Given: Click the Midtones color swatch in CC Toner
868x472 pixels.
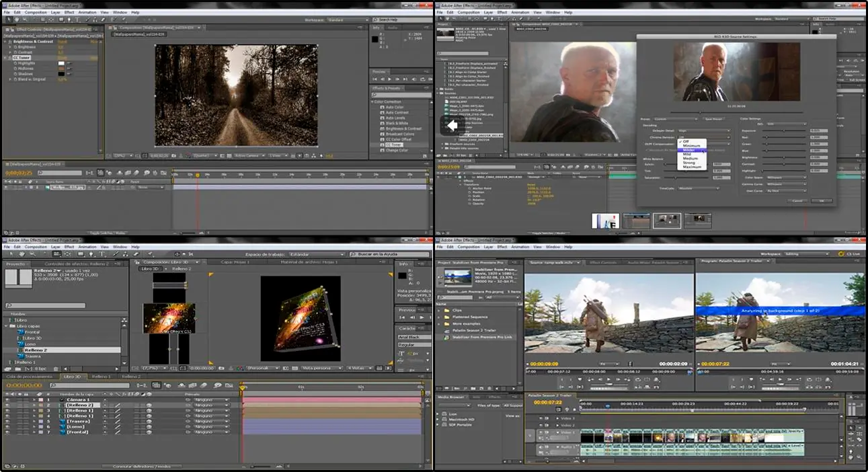Looking at the screenshot, I should 61,69.
